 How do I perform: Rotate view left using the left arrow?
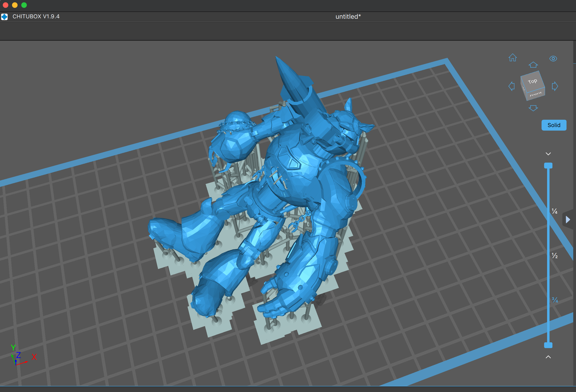pos(511,86)
